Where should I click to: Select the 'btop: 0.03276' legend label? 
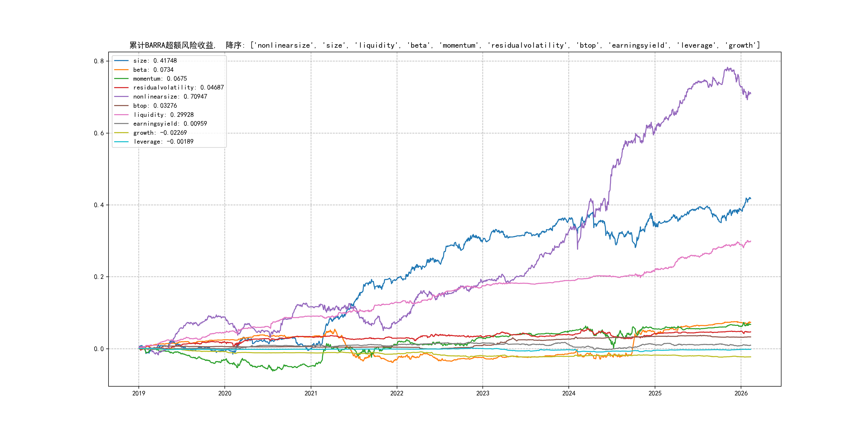click(x=155, y=106)
